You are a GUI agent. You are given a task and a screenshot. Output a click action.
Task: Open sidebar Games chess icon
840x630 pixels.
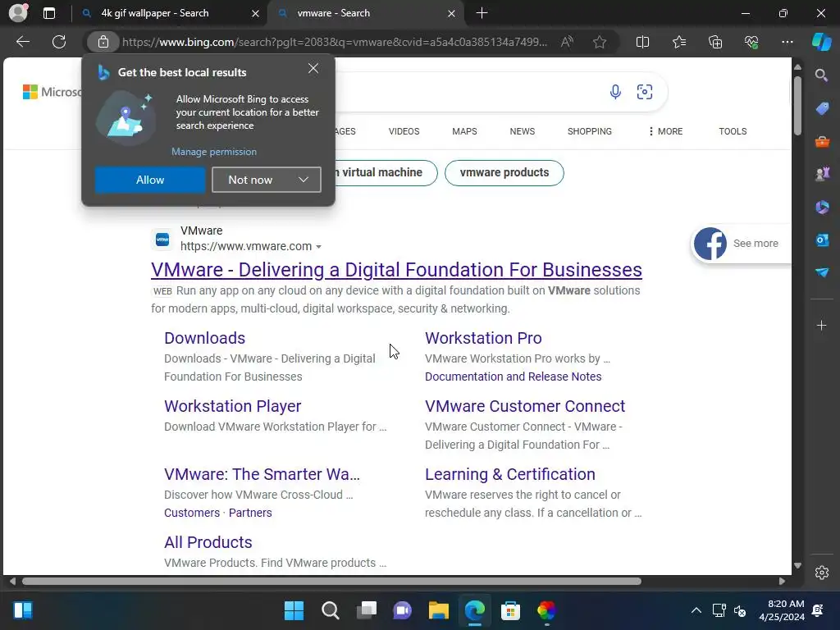pyautogui.click(x=822, y=174)
